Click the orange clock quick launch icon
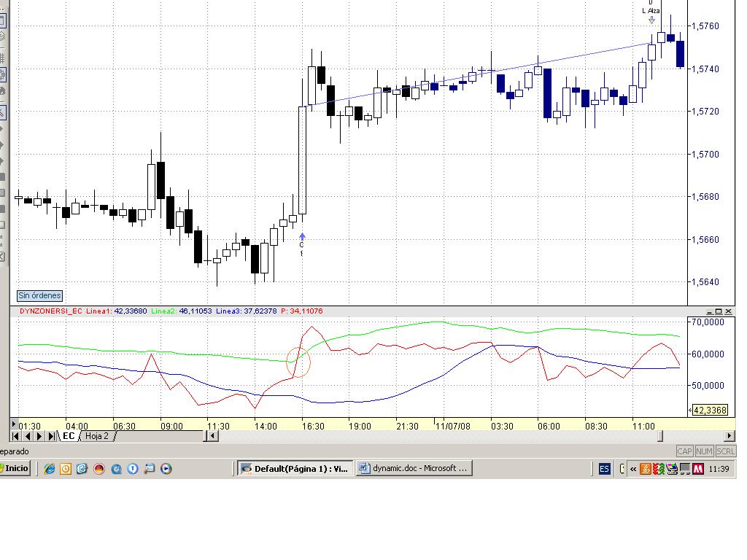Viewport: 747px width, 560px height. click(x=66, y=469)
